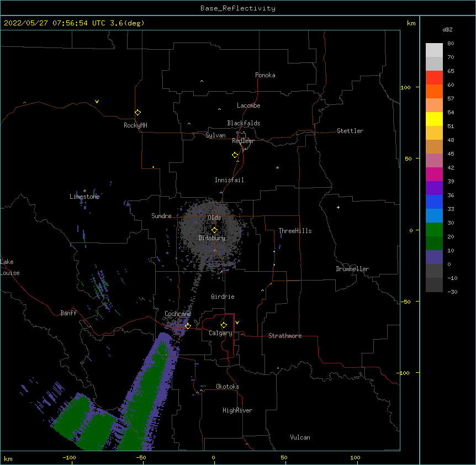Click the 30 dBZ green swatch

[434, 230]
